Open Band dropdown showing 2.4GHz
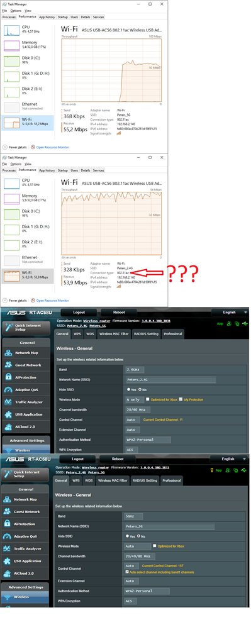 click(135, 370)
